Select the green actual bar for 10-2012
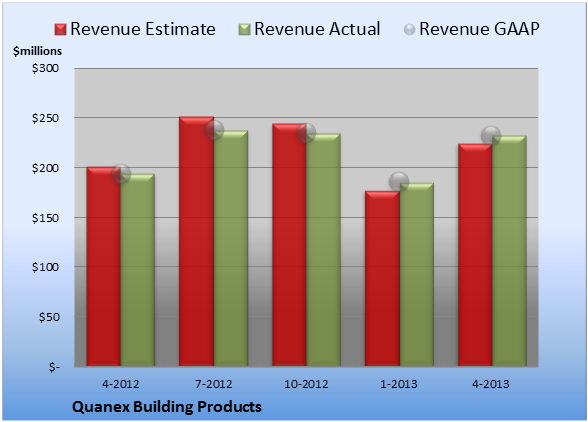 tap(324, 250)
